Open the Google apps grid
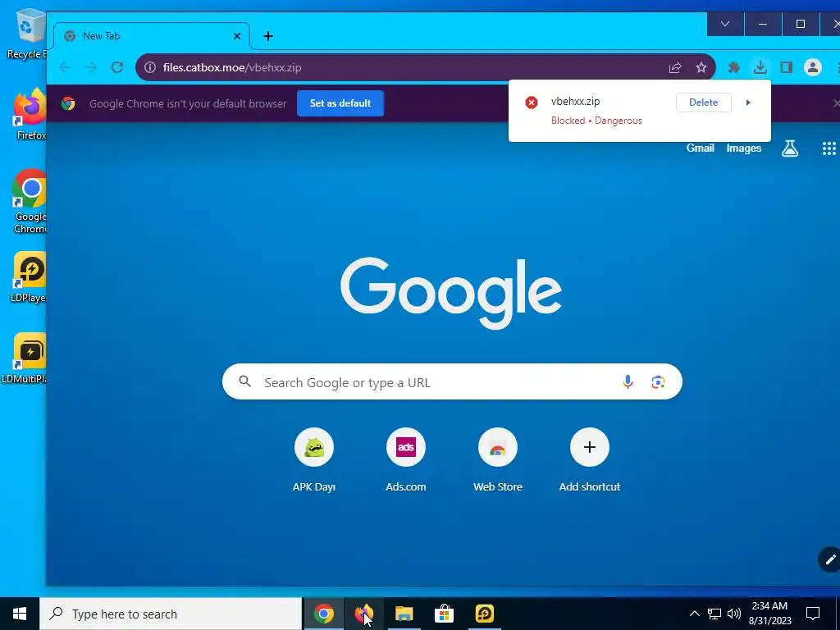The image size is (840, 630). pos(829,148)
